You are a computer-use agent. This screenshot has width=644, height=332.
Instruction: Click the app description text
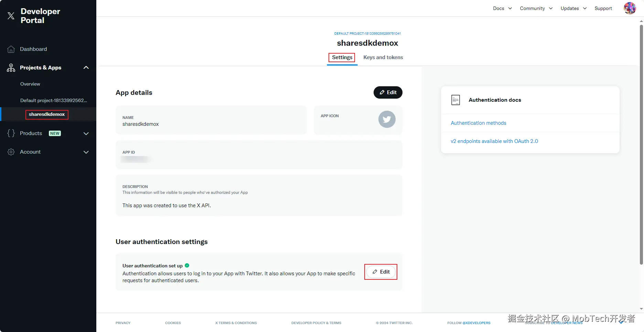click(167, 206)
